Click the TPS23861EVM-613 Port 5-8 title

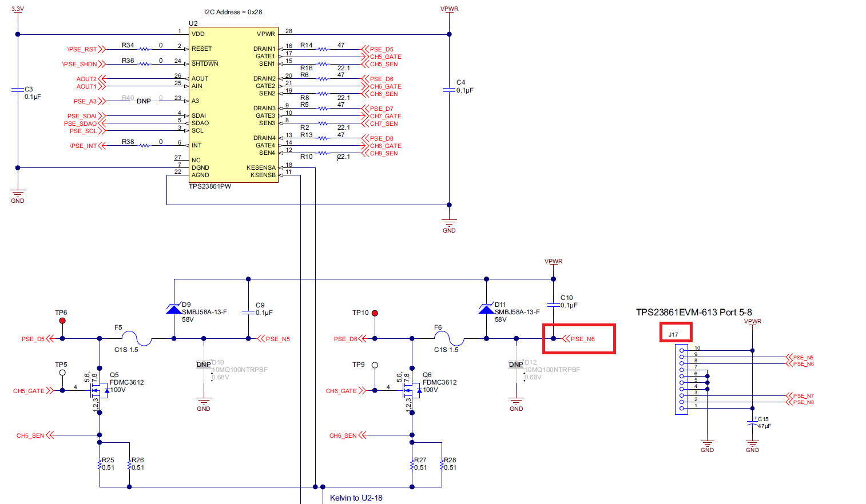(694, 312)
